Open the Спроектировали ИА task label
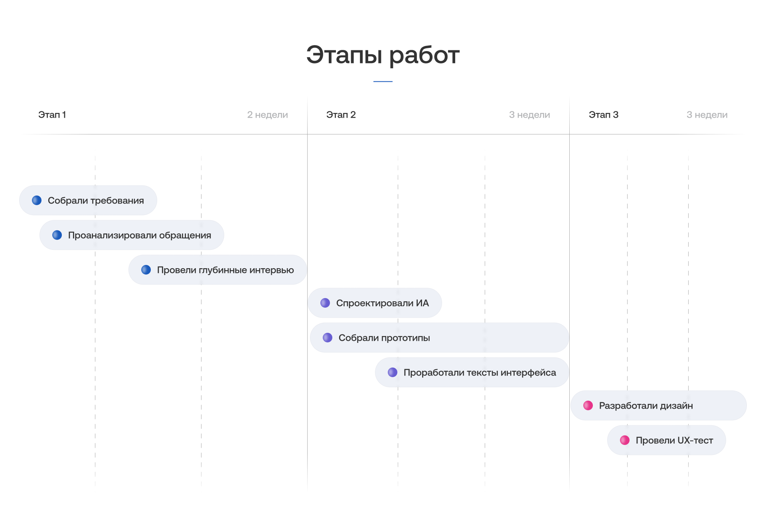 [382, 303]
